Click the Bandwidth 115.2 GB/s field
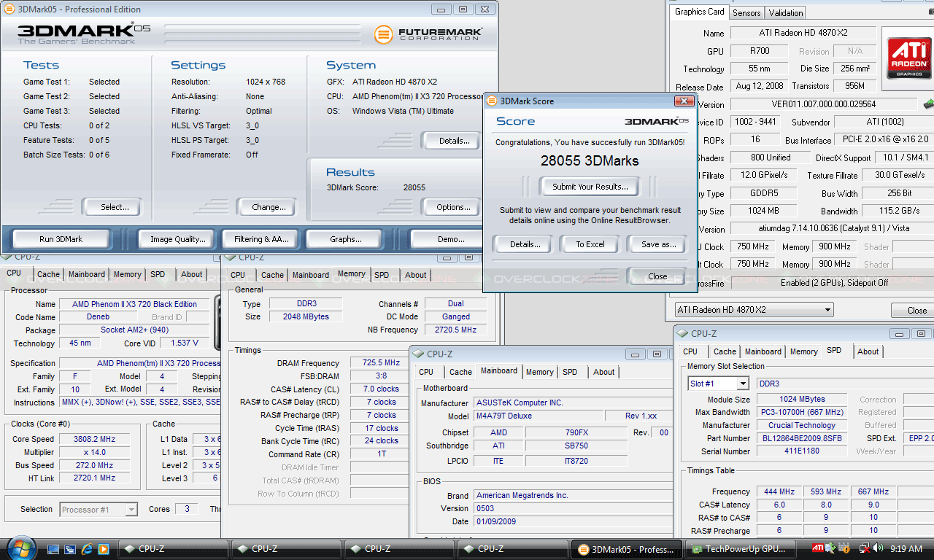Image resolution: width=934 pixels, height=560 pixels. (898, 211)
